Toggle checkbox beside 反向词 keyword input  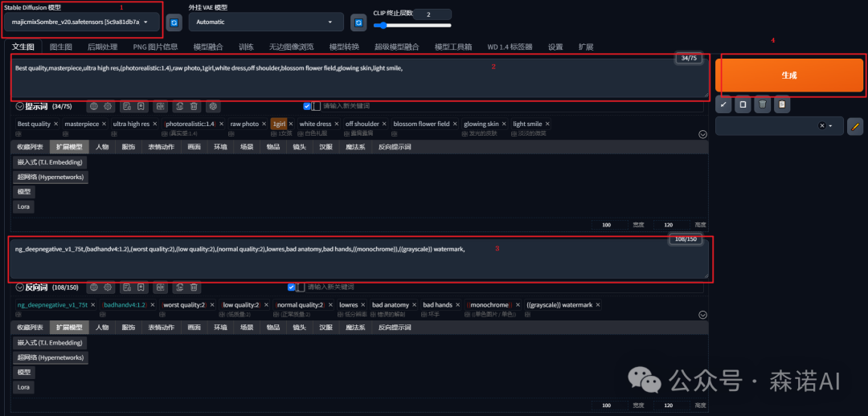292,288
